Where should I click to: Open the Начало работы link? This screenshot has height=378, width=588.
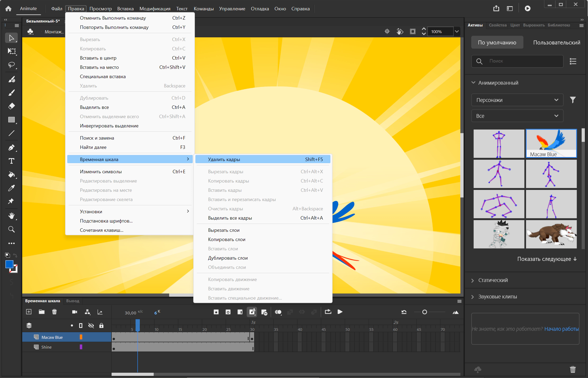[x=561, y=329]
